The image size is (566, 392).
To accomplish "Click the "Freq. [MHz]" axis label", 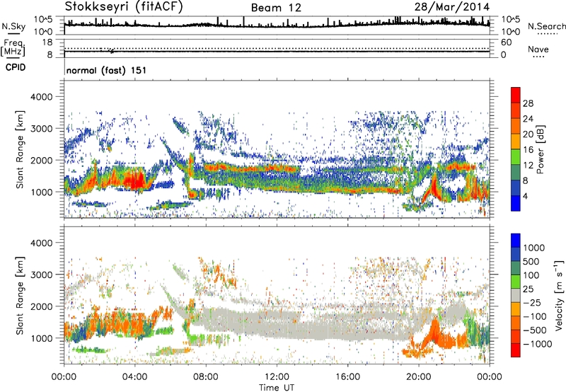I will pos(13,48).
